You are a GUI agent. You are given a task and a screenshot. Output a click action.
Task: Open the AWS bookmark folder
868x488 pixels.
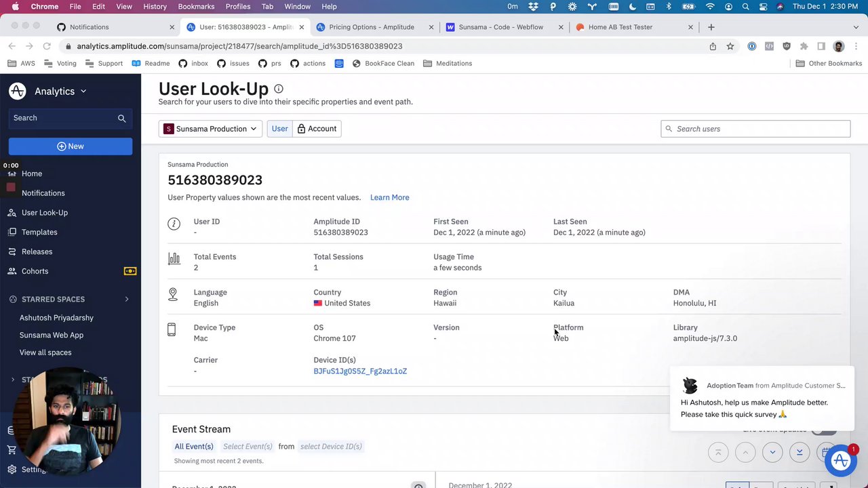pyautogui.click(x=21, y=64)
